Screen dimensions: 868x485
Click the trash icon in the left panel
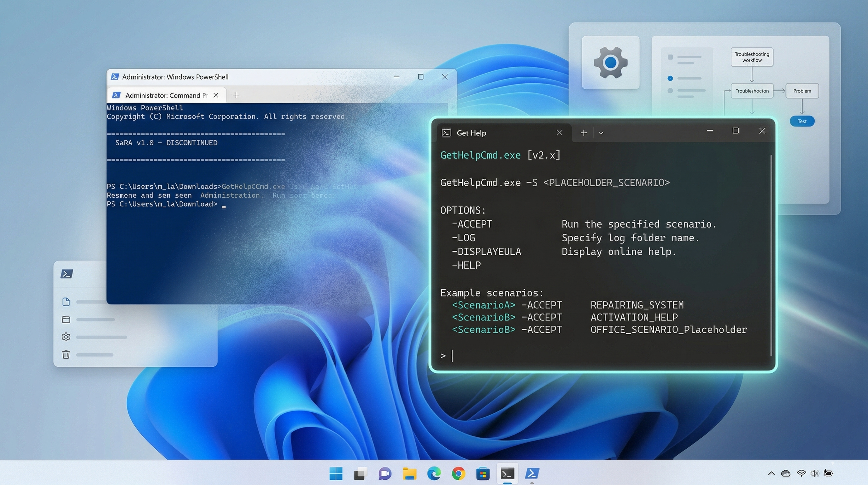click(66, 355)
